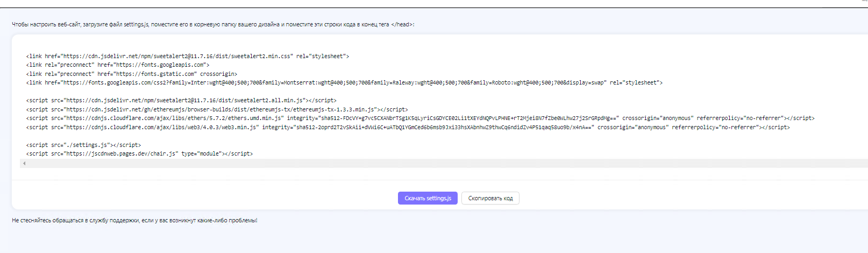The width and height of the screenshot is (868, 253).
Task: Click the ethers.umd.min.js script src URL
Action: 174,118
